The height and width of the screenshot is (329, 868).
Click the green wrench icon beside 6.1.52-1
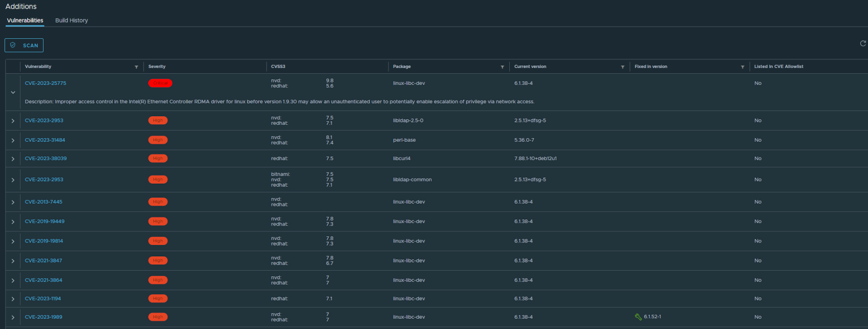coord(638,317)
